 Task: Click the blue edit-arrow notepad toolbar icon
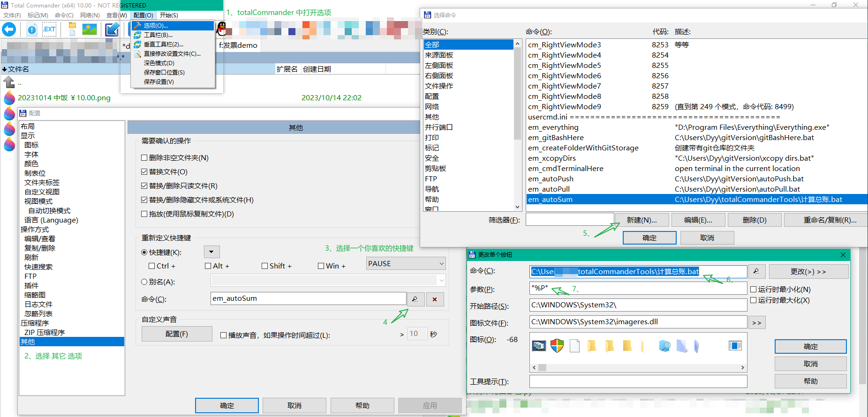(x=112, y=30)
